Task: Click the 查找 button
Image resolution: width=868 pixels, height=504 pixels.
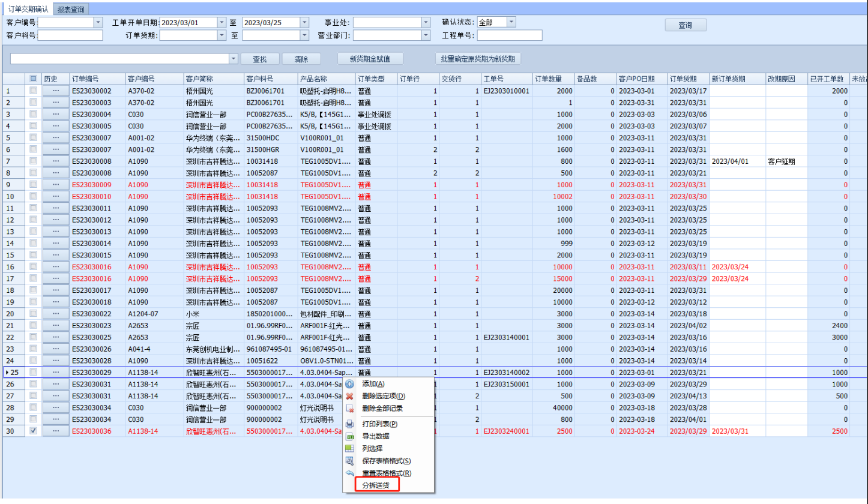Action: [260, 59]
